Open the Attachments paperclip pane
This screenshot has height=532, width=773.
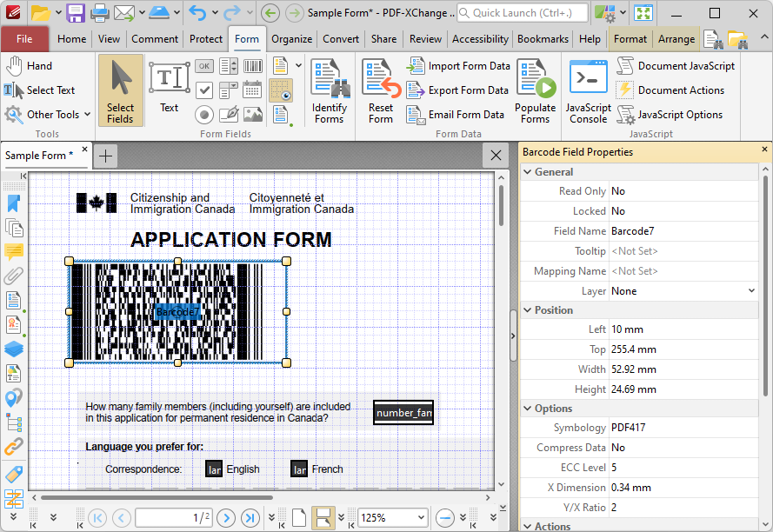pyautogui.click(x=14, y=276)
